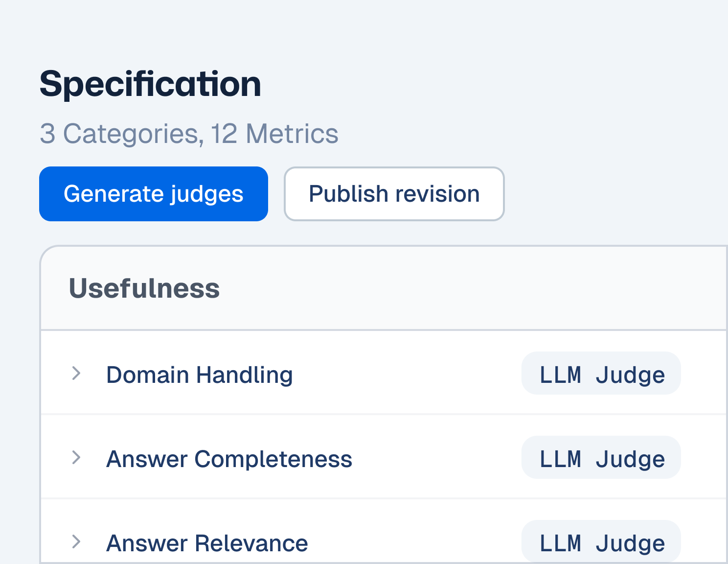Click the LLM Judge badge on Answer Relevance

click(601, 542)
